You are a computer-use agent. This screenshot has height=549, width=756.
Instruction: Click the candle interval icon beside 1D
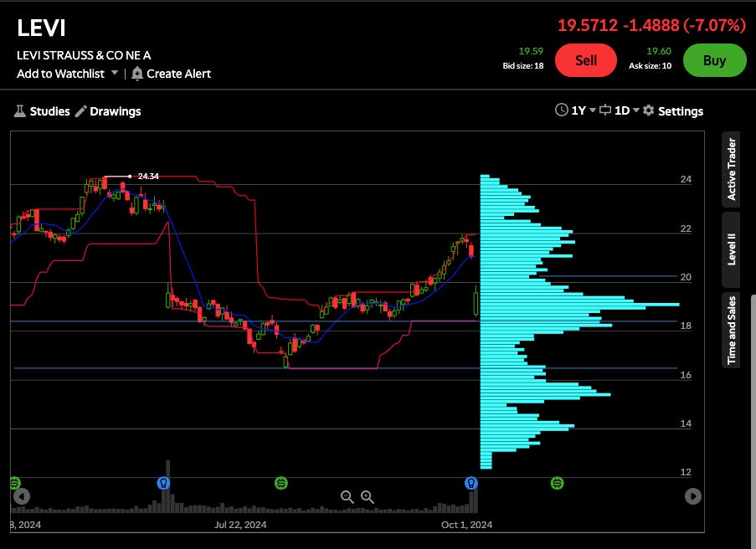(x=605, y=110)
